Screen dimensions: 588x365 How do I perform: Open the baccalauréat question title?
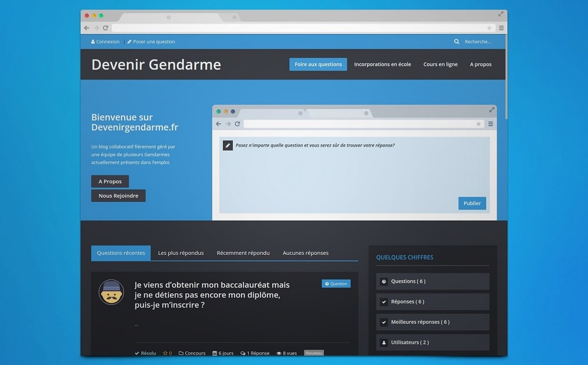[x=212, y=295]
